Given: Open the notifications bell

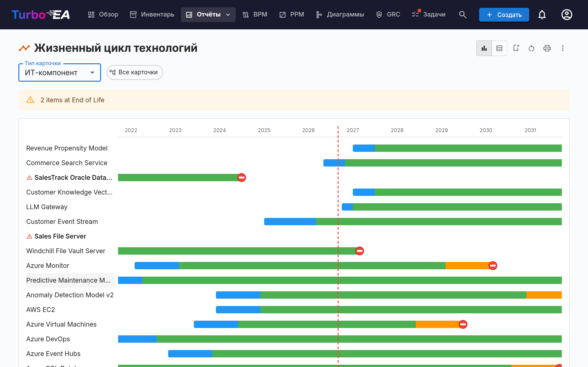Looking at the screenshot, I should coord(542,14).
